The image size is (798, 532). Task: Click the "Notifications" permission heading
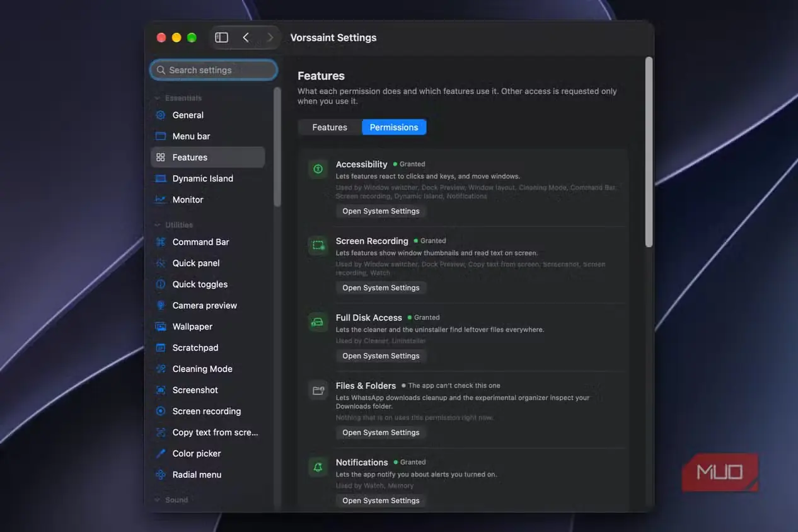(362, 462)
